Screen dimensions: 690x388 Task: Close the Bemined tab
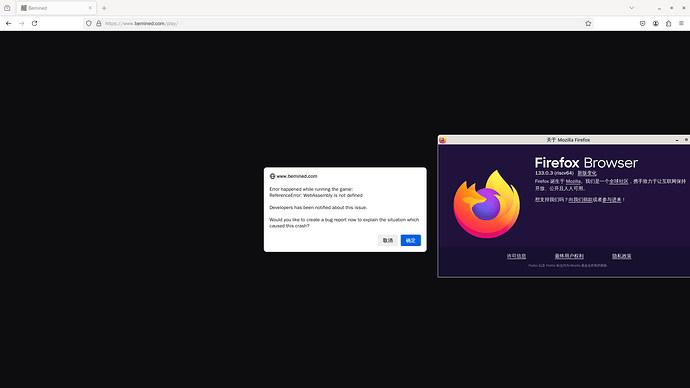[x=90, y=8]
